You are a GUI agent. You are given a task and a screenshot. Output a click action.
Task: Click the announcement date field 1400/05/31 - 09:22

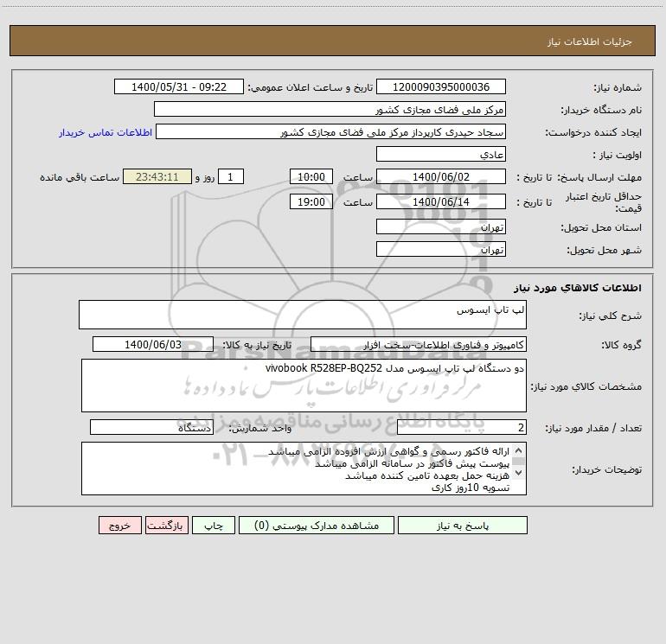coord(179,86)
